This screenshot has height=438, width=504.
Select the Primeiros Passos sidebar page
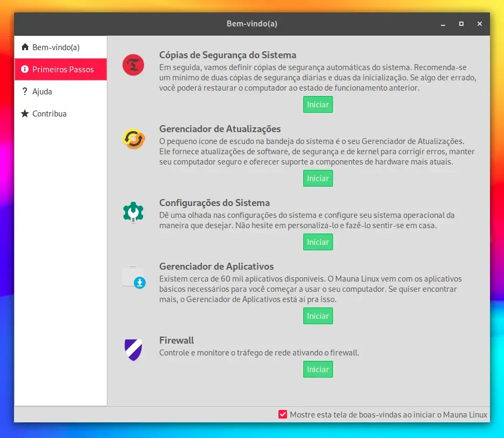(60, 69)
